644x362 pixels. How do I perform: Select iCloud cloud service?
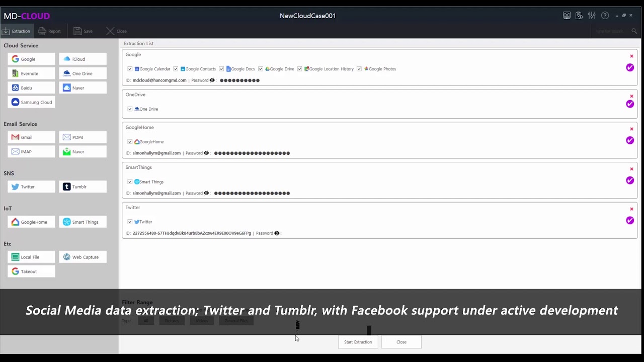83,59
